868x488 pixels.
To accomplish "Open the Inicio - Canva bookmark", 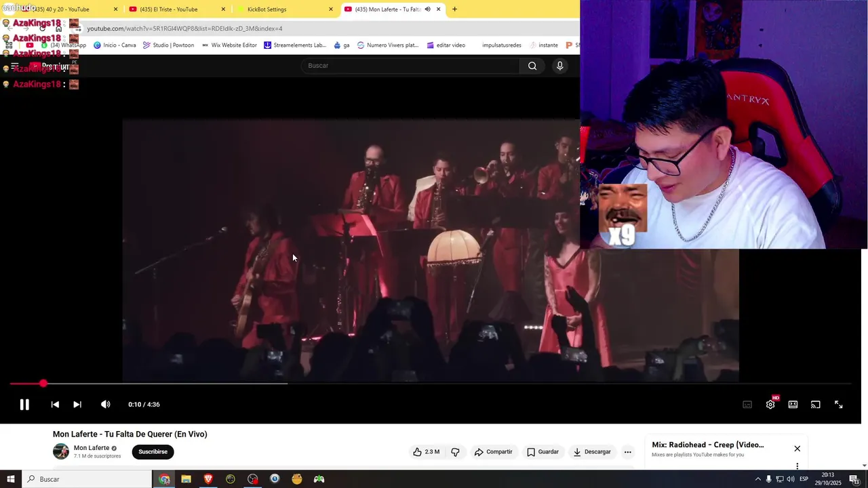I will tap(115, 45).
